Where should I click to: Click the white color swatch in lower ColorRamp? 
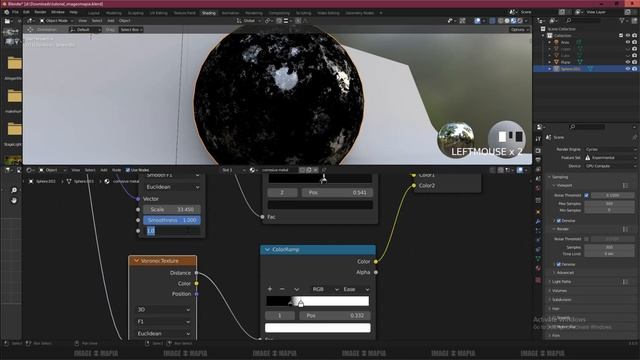318,328
